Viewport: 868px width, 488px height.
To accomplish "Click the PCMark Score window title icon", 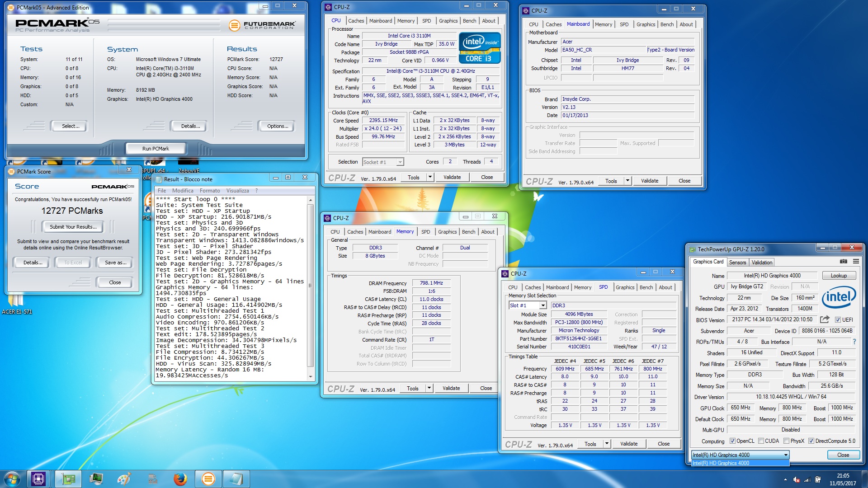I will [11, 171].
